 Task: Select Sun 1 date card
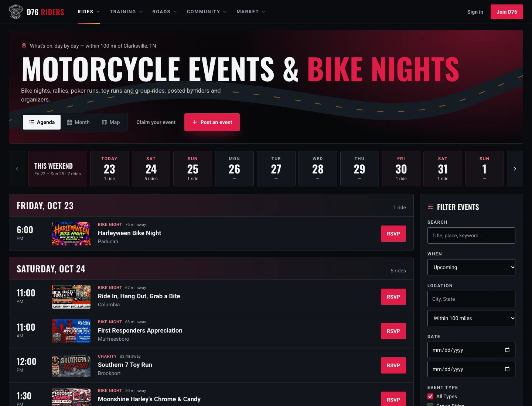(x=484, y=169)
